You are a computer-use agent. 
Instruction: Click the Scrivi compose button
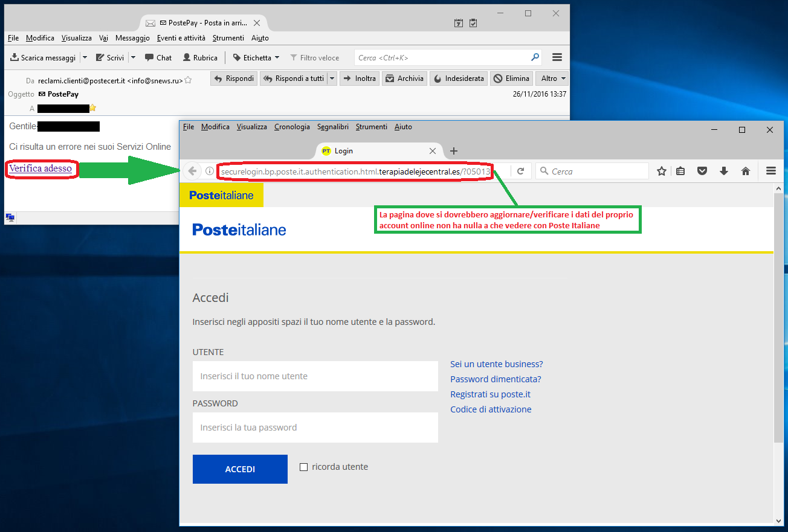click(x=110, y=58)
